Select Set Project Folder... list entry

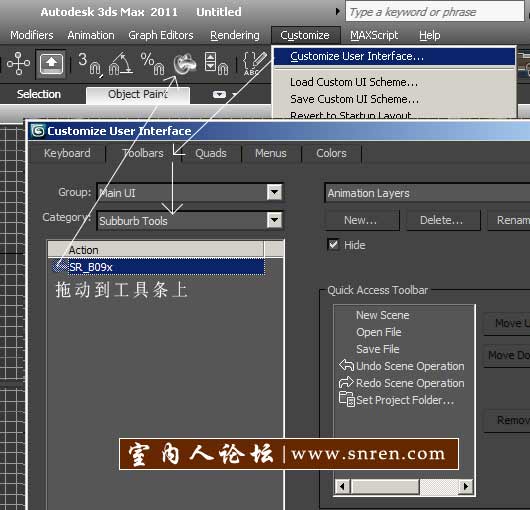pyautogui.click(x=405, y=400)
